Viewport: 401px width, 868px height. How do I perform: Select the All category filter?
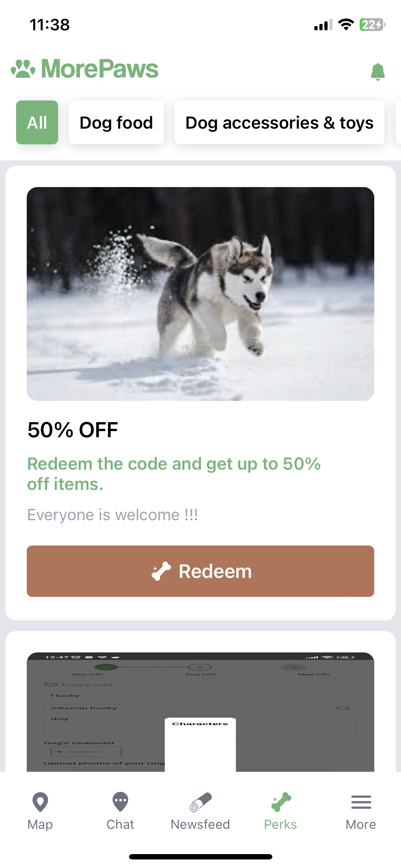pyautogui.click(x=37, y=122)
